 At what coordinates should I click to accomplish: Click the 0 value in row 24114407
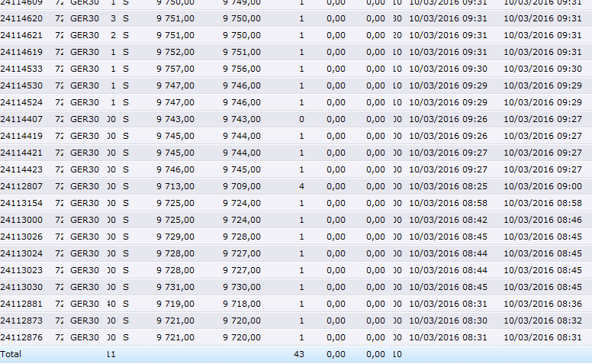point(301,119)
